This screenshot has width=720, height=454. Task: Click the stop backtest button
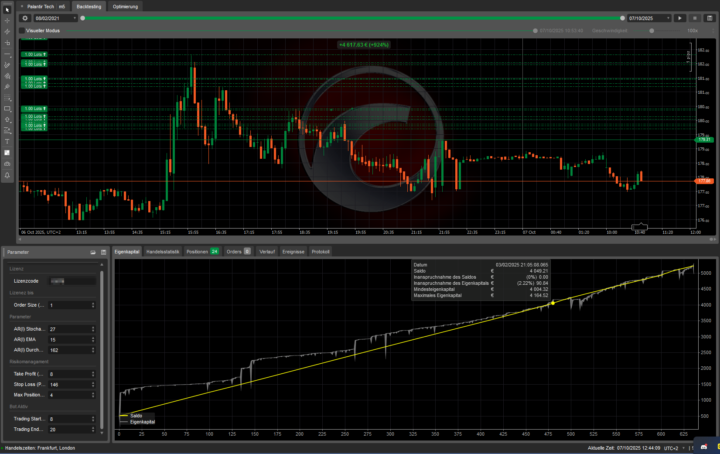pyautogui.click(x=694, y=18)
